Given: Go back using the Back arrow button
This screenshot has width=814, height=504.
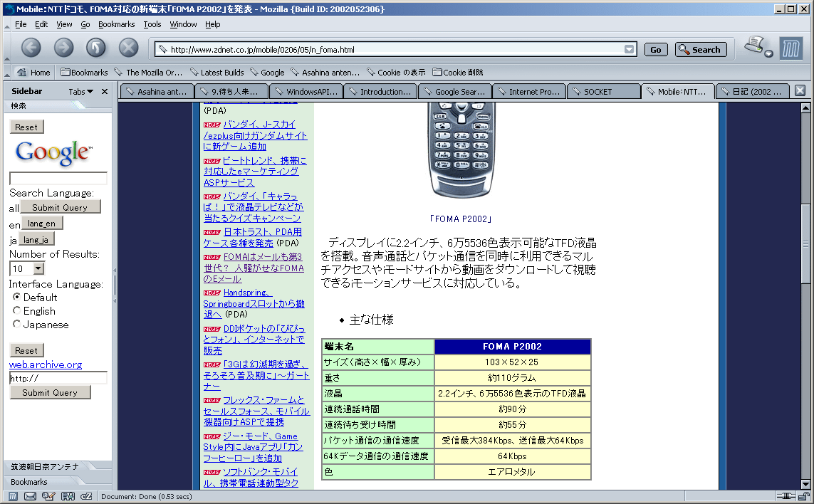Looking at the screenshot, I should point(31,48).
